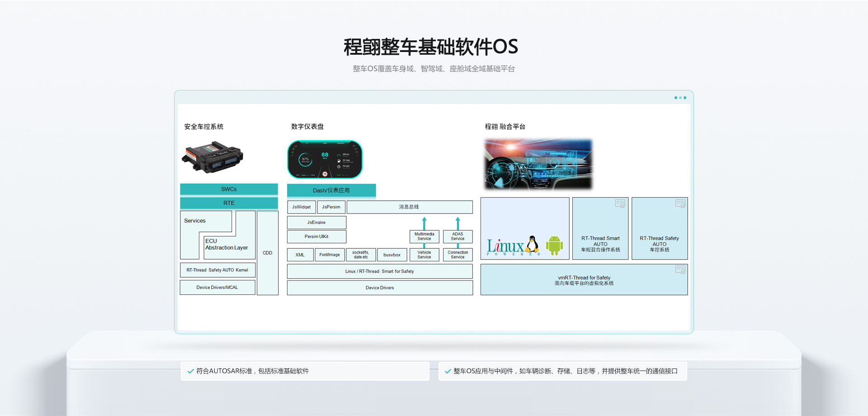This screenshot has width=868, height=416.
Task: Click the green Android robot logo
Action: click(x=554, y=245)
